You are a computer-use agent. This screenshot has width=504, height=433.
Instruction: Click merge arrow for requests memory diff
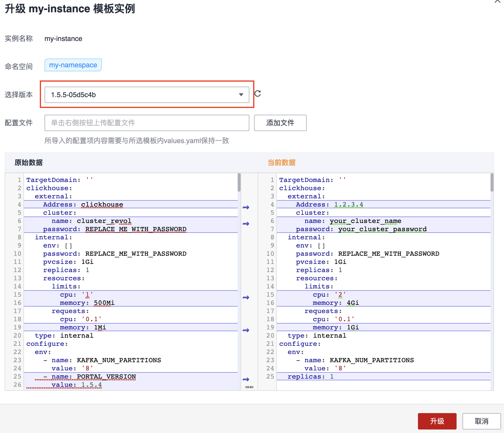[246, 330]
